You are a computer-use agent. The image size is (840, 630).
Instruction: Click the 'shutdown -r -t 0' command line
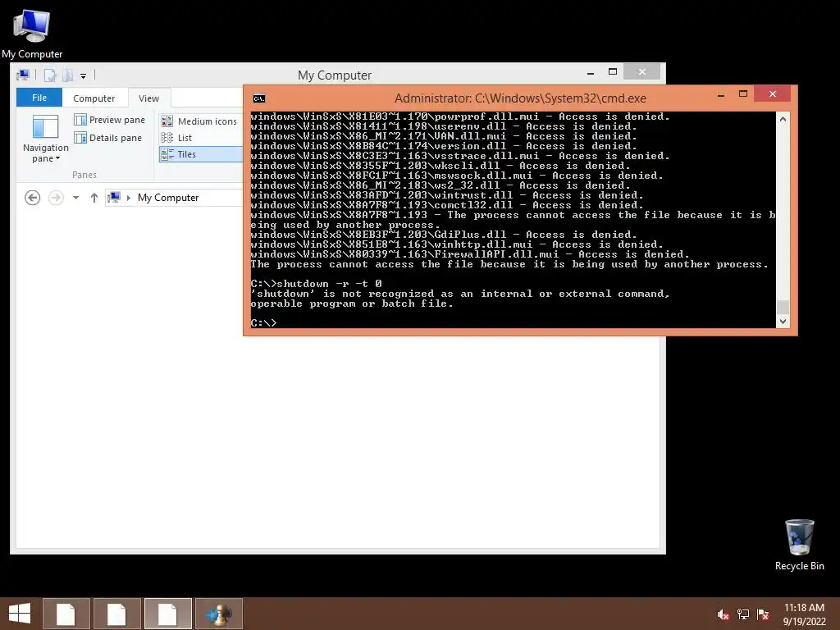coord(316,283)
